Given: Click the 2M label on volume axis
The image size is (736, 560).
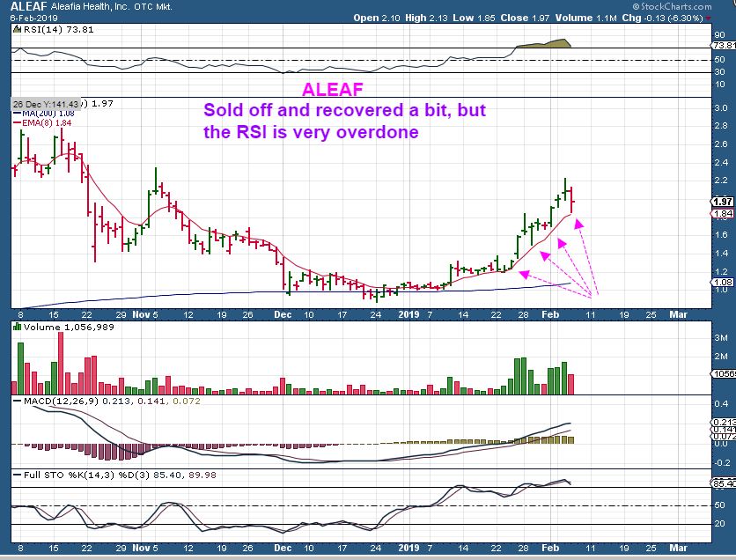Looking at the screenshot, I should click(x=720, y=357).
